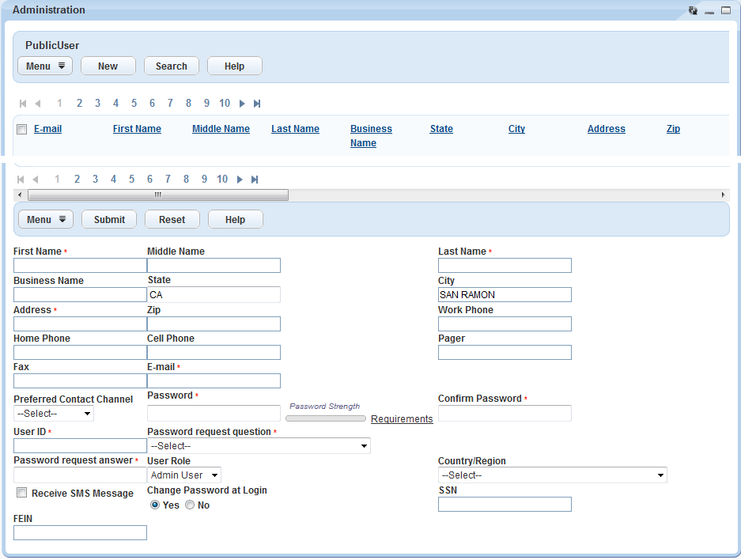Open the Menu button under PublicUser
Viewport: 741px width, 560px height.
[45, 66]
